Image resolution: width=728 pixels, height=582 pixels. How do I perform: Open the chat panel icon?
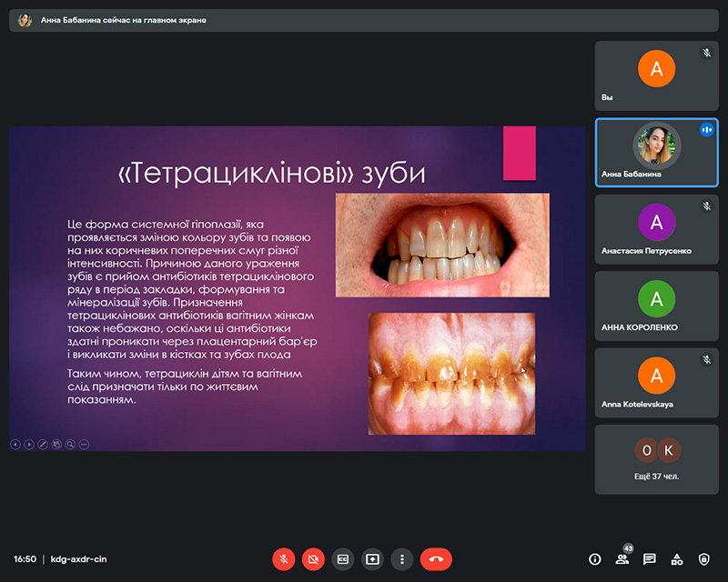pyautogui.click(x=650, y=559)
